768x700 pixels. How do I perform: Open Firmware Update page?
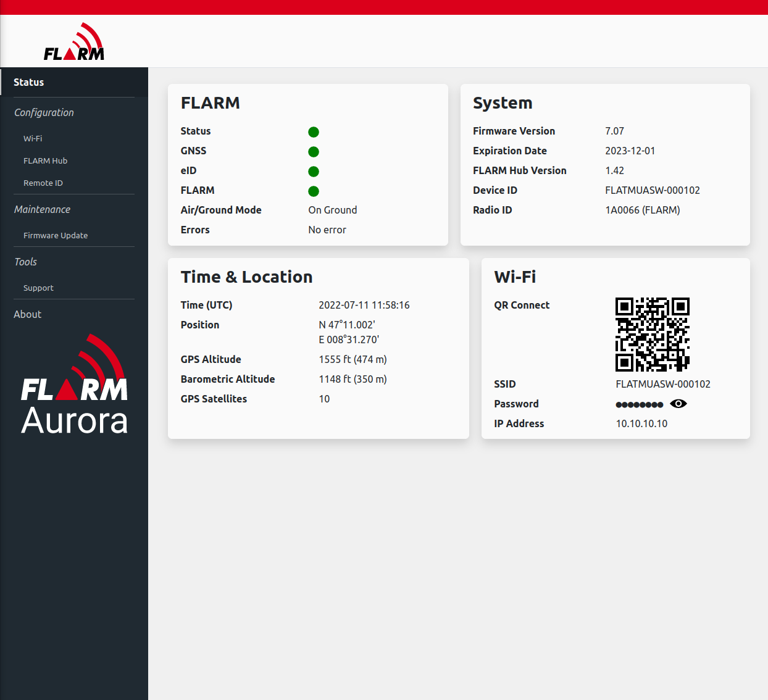point(56,236)
